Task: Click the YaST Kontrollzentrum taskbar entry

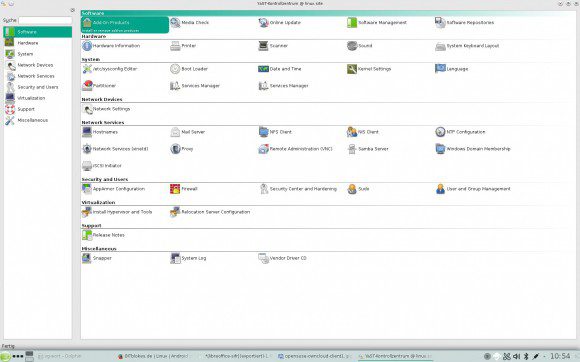Action: (395, 356)
